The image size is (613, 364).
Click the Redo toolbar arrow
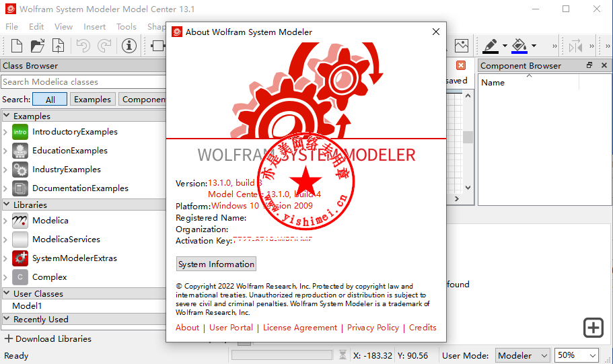104,46
